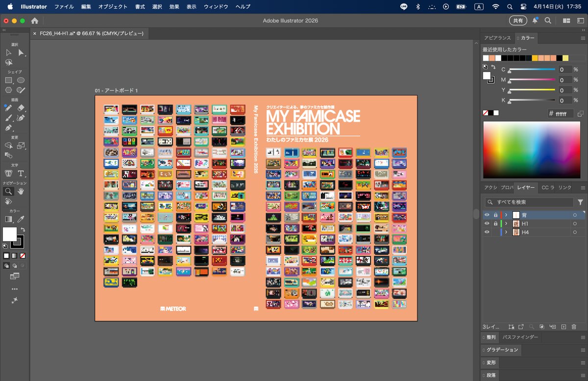
Task: Lock the H4 layer
Action: click(x=495, y=232)
